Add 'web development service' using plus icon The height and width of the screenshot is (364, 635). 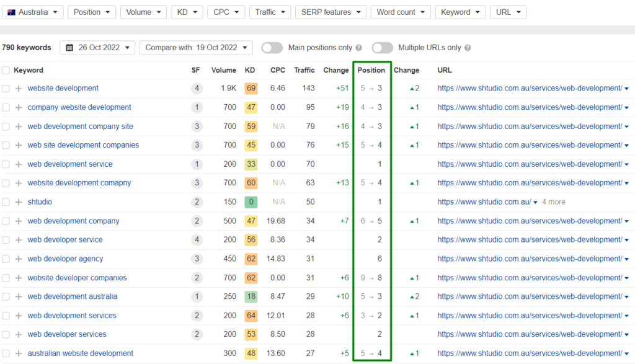pos(18,164)
